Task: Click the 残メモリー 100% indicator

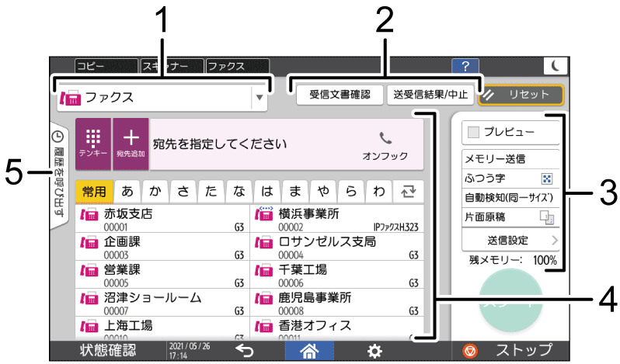Action: (x=513, y=260)
